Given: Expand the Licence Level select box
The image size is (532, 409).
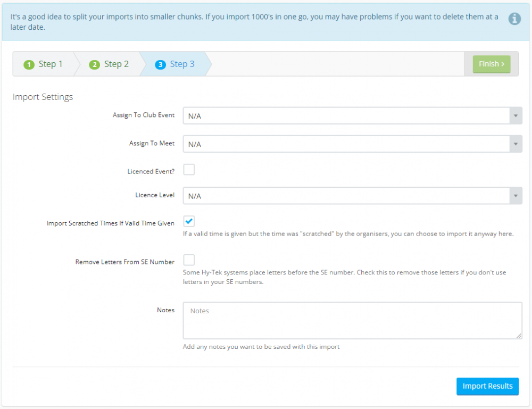Looking at the screenshot, I should pos(346,196).
